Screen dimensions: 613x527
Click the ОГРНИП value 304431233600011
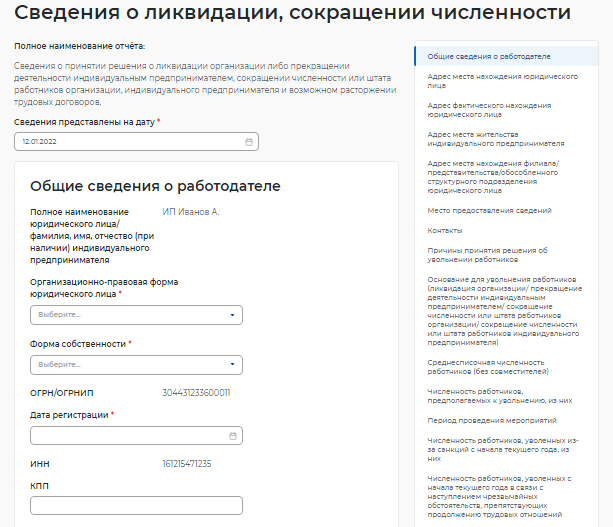click(x=196, y=393)
